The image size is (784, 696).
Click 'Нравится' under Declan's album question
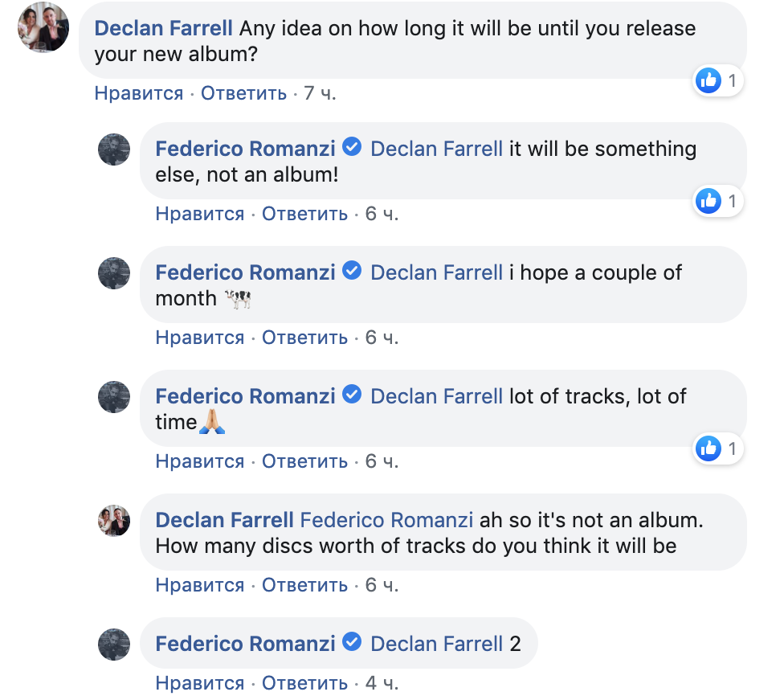pyautogui.click(x=139, y=93)
